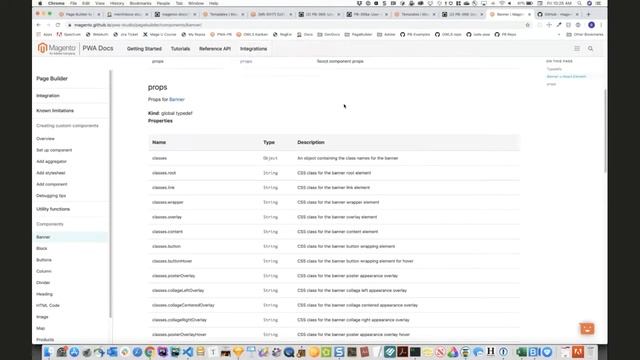Select Banner in the sidebar components list
The height and width of the screenshot is (360, 640).
pyautogui.click(x=71, y=237)
